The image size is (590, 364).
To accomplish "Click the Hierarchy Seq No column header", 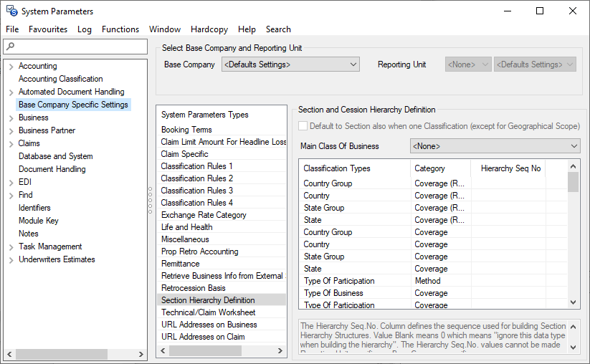I will pos(510,168).
